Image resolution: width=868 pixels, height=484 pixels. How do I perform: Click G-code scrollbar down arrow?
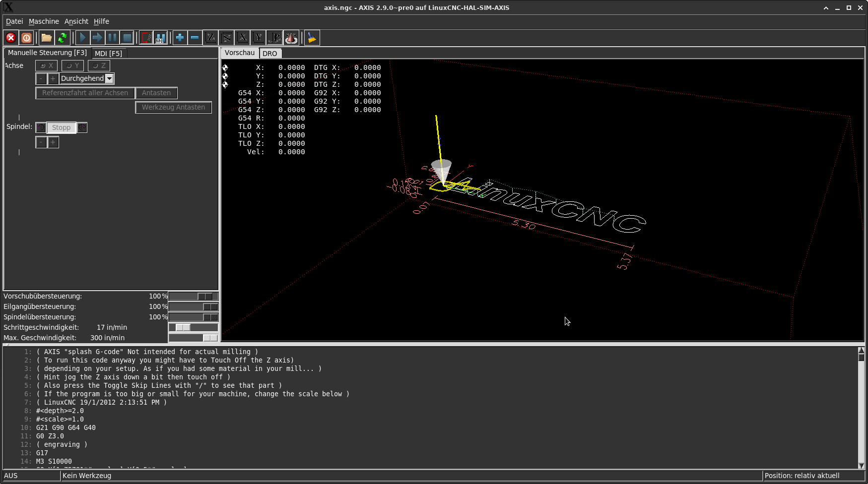861,466
